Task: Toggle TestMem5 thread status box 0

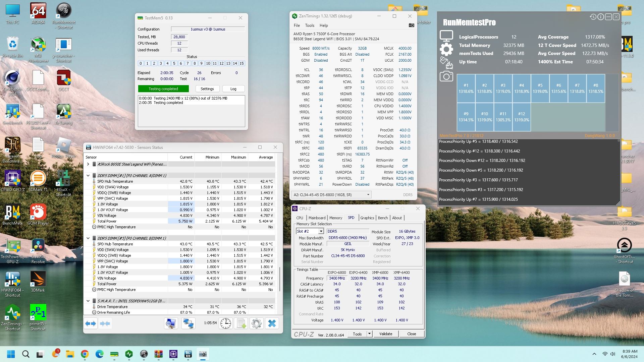Action: tap(141, 63)
